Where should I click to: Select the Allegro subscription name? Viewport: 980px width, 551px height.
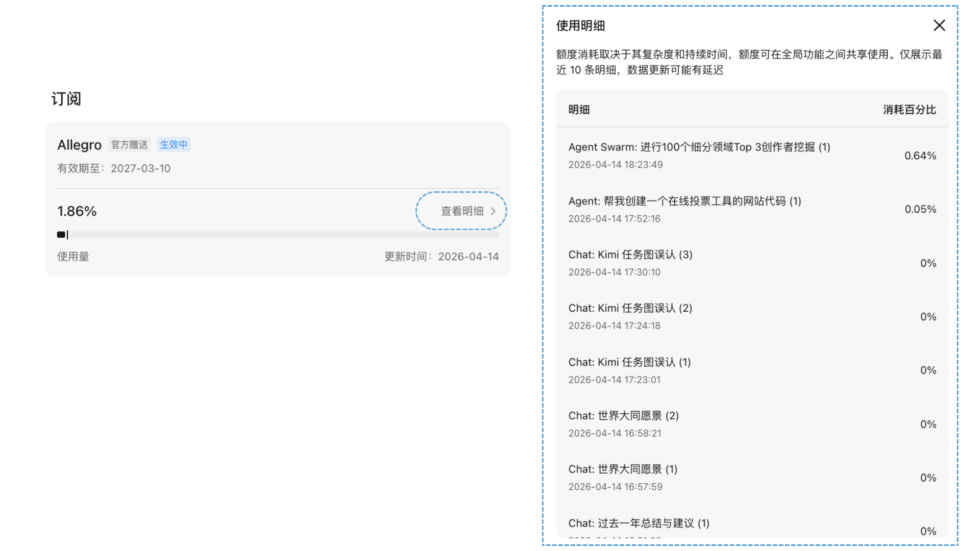79,145
